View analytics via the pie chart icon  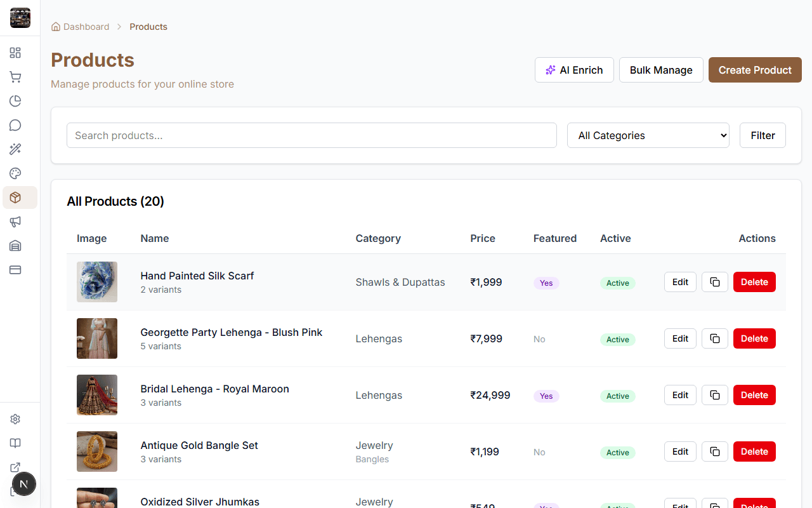15,101
